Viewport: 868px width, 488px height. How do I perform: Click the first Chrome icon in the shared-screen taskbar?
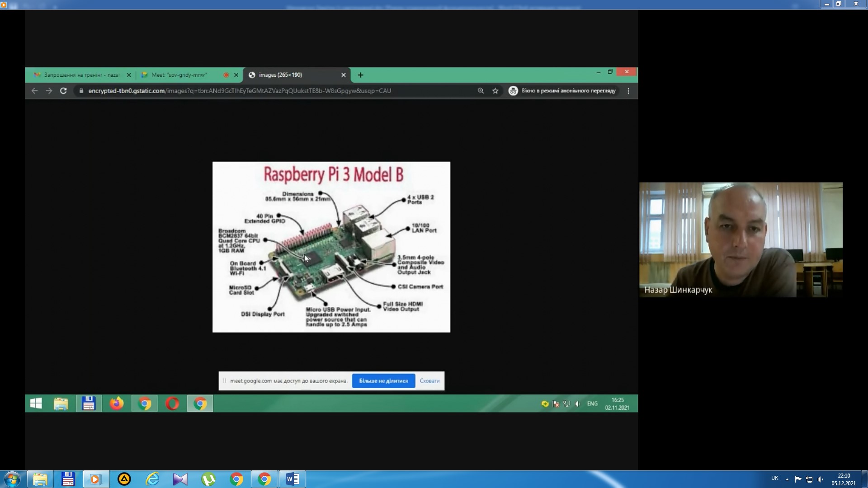pyautogui.click(x=145, y=404)
